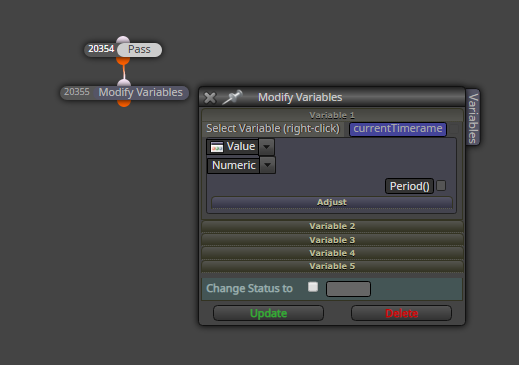Viewport: 519px width, 365px height.
Task: Select the Pass node 20354
Action: 139,50
